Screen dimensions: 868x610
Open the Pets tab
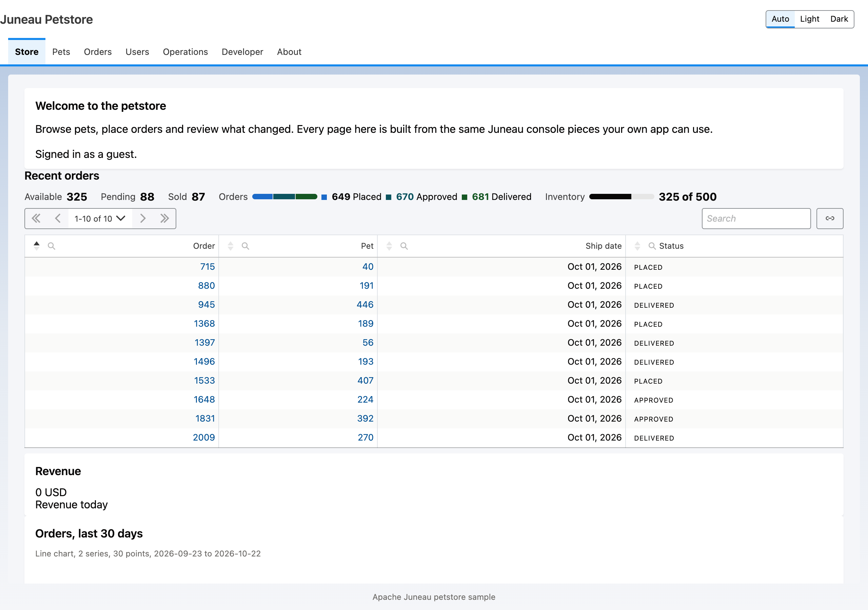point(61,52)
